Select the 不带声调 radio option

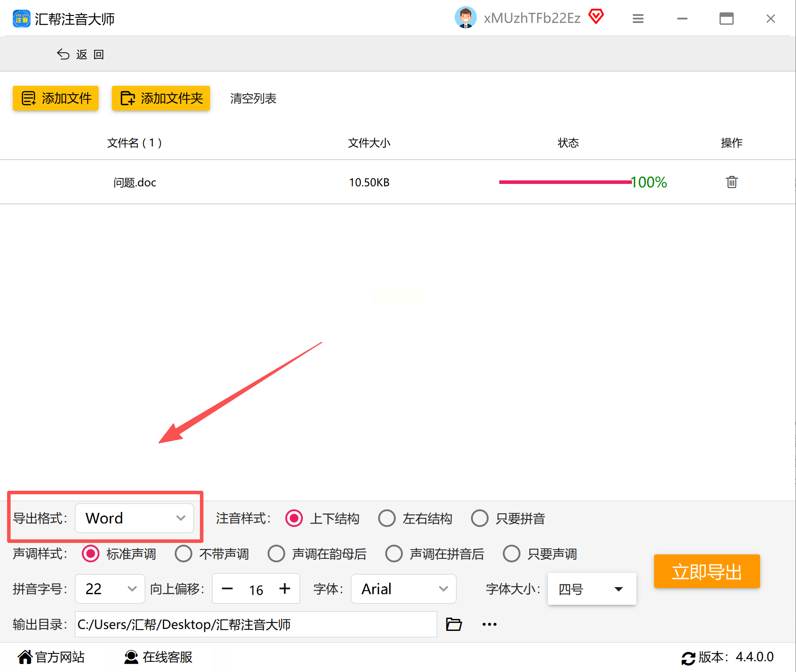coord(184,554)
